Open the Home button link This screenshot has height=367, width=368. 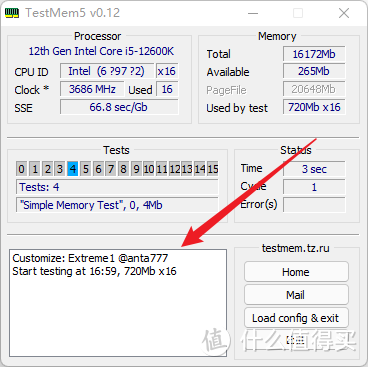tap(296, 272)
